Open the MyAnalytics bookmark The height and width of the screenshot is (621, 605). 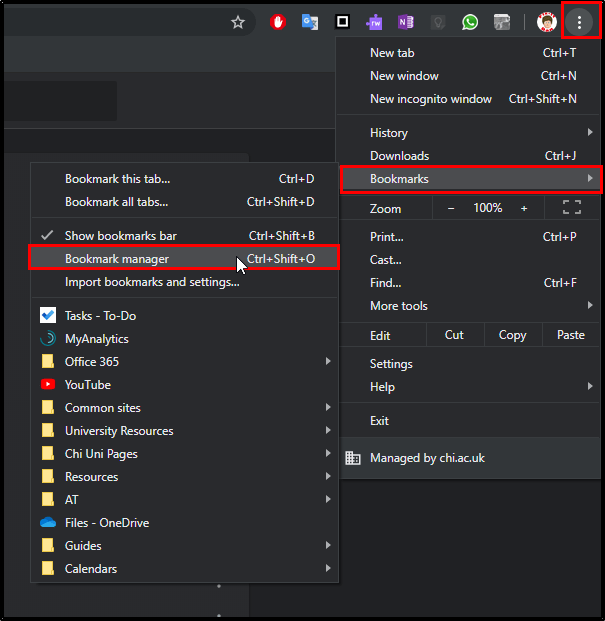pos(185,339)
